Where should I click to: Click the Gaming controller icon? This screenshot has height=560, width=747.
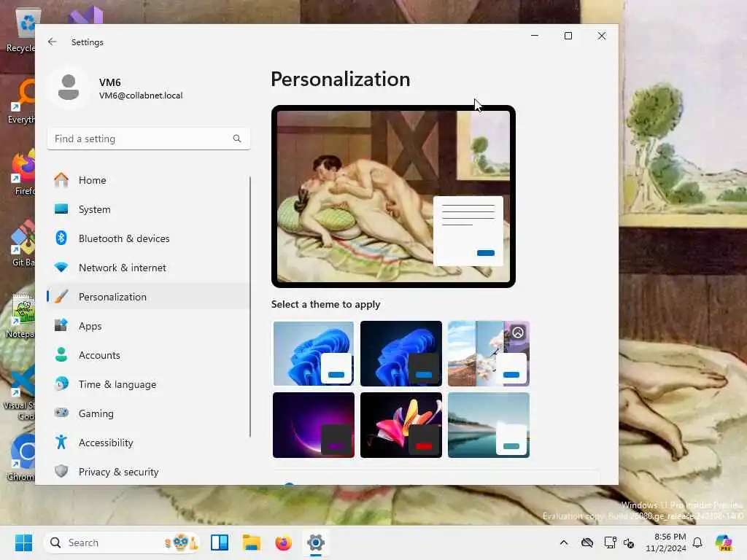pos(61,413)
